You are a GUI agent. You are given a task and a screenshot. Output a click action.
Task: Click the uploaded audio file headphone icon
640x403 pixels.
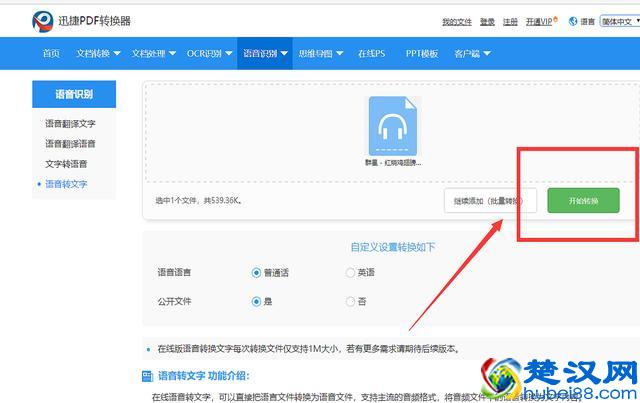[393, 126]
